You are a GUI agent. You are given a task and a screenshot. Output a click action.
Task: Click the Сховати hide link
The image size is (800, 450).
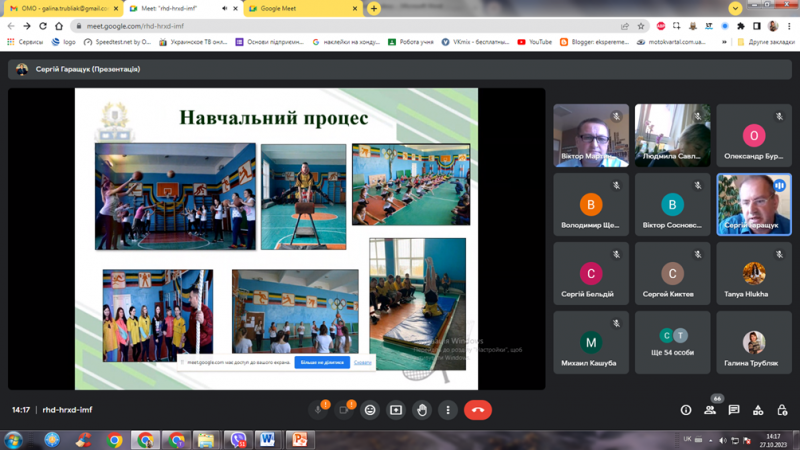363,362
